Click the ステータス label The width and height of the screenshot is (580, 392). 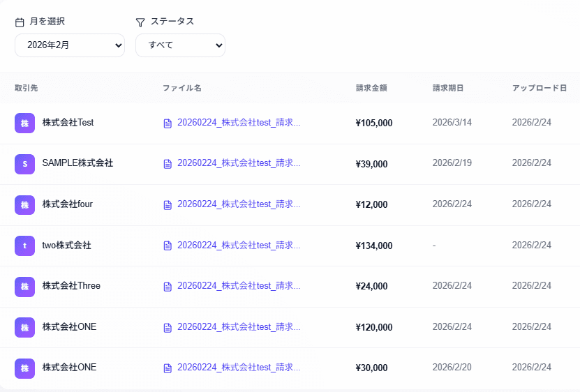(x=172, y=22)
